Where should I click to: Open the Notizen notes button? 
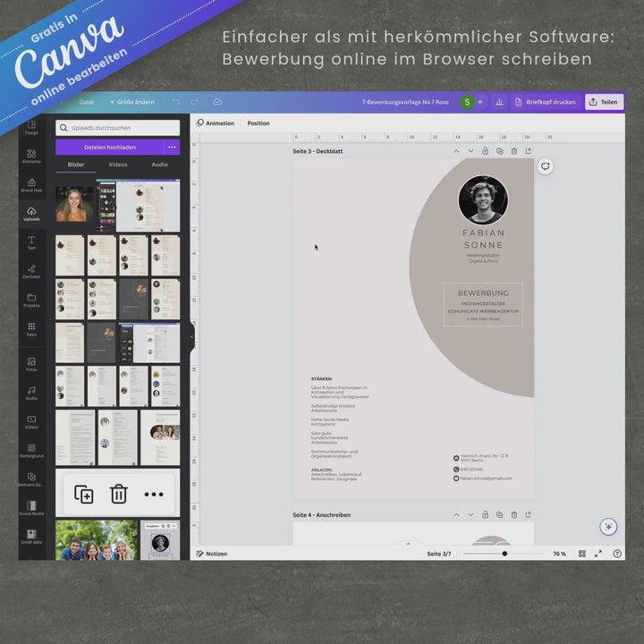pyautogui.click(x=212, y=554)
